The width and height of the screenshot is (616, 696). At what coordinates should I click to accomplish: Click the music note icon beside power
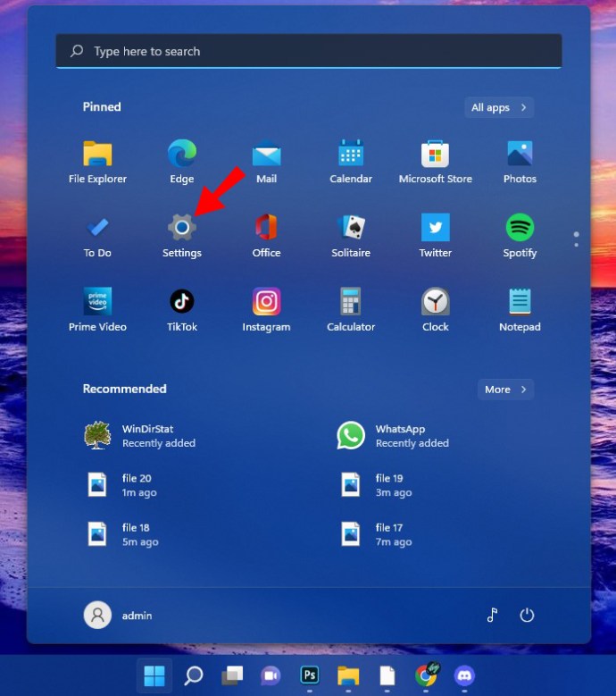[492, 616]
